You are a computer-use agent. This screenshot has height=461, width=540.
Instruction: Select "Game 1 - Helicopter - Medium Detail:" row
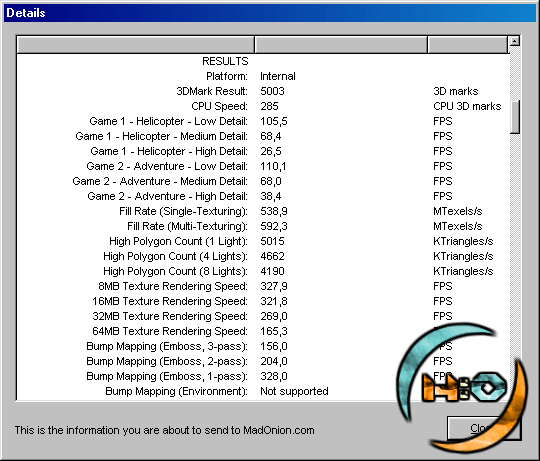point(162,136)
